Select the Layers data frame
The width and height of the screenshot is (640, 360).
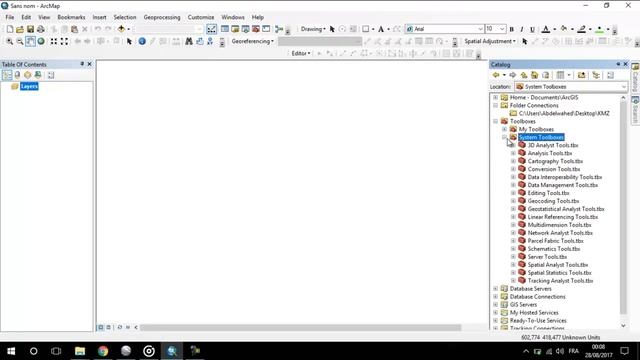point(29,86)
